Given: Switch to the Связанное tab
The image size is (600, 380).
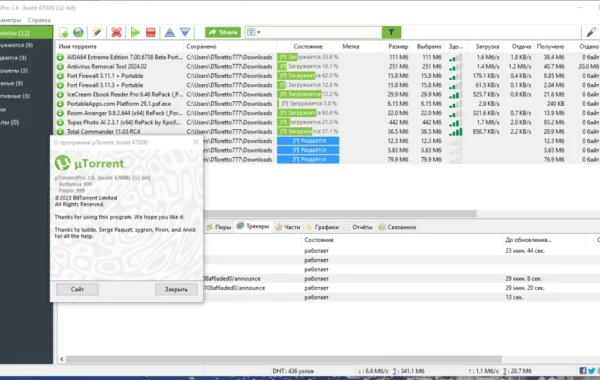Looking at the screenshot, I should tap(397, 227).
